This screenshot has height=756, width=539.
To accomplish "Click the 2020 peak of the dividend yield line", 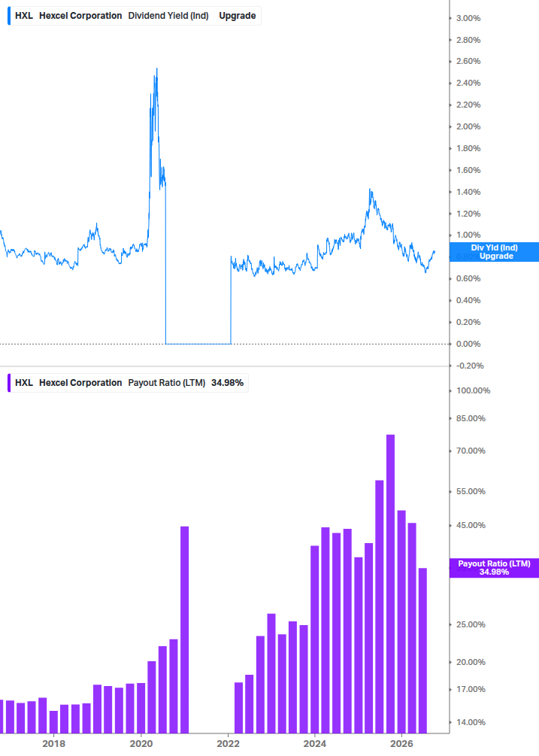I will click(156, 69).
